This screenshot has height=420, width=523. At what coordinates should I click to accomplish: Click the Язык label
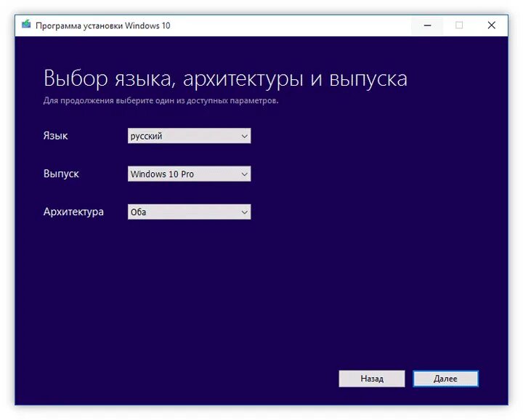pyautogui.click(x=55, y=136)
